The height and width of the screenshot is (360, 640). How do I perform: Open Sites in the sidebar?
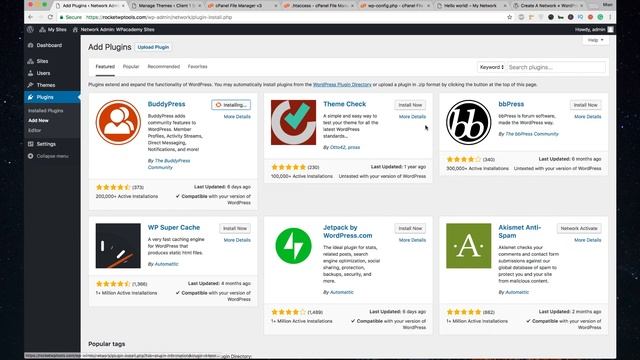point(42,61)
